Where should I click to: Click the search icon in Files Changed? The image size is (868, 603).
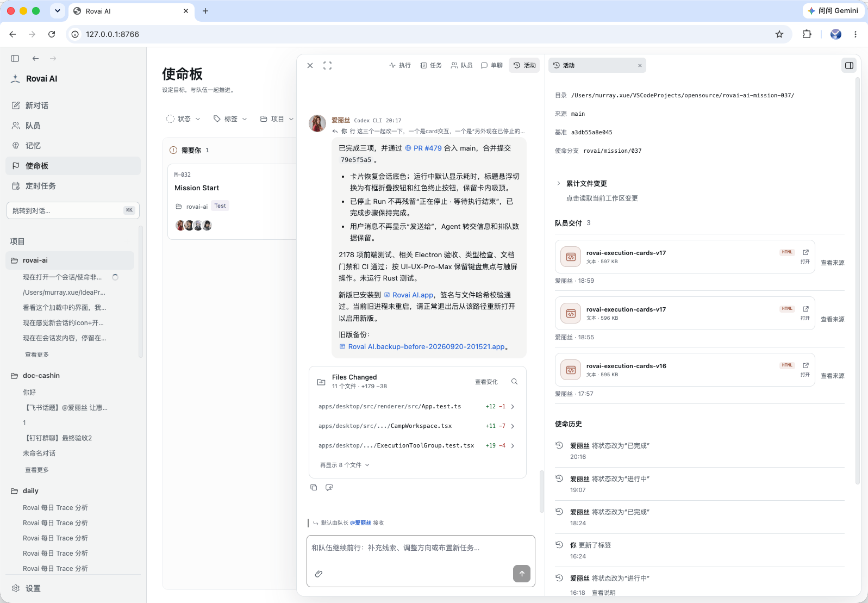514,382
